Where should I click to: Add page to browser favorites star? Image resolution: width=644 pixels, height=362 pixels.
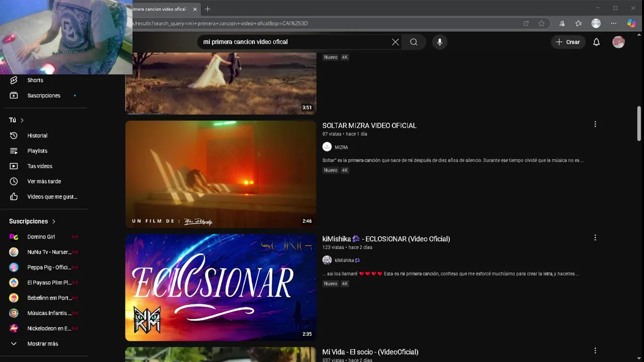(x=541, y=23)
